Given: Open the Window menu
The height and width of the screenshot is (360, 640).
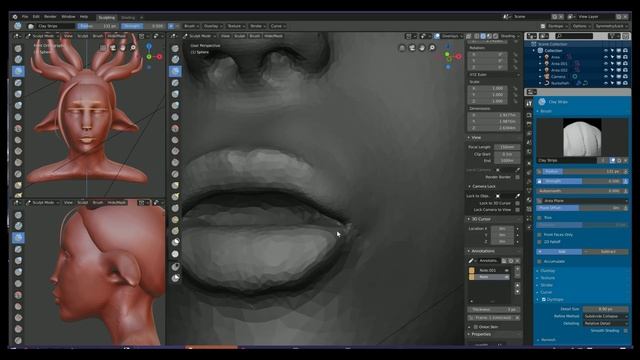Looking at the screenshot, I should [x=68, y=17].
